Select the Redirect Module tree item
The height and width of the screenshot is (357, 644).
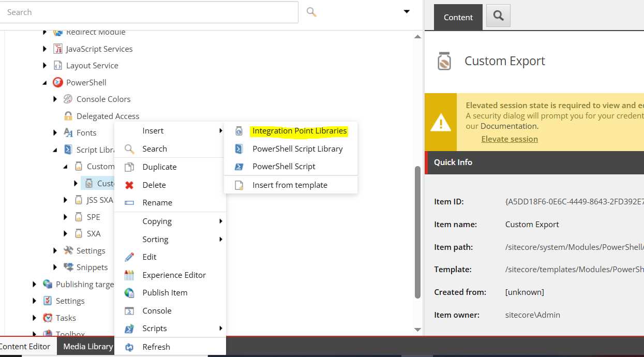96,32
